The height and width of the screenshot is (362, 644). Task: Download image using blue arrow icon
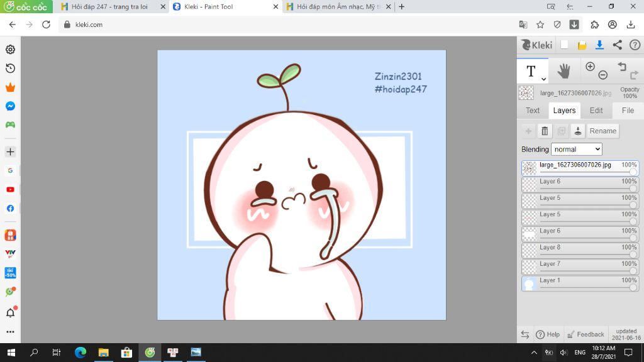599,45
